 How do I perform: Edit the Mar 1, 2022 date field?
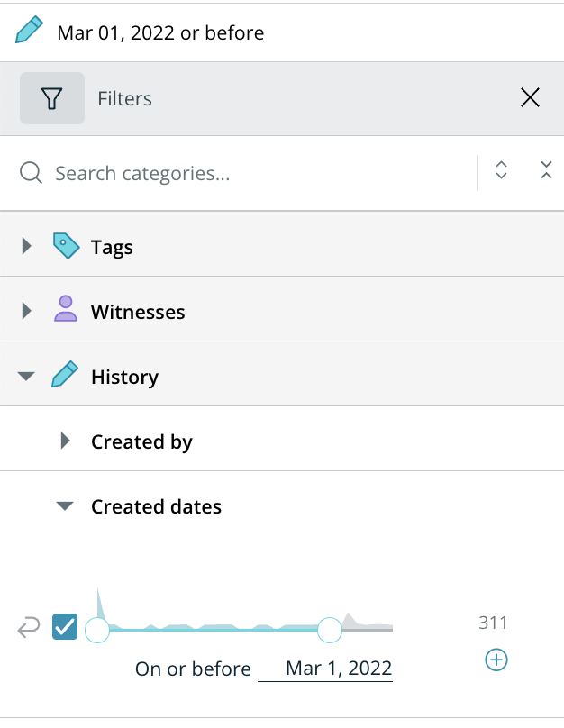[325, 669]
